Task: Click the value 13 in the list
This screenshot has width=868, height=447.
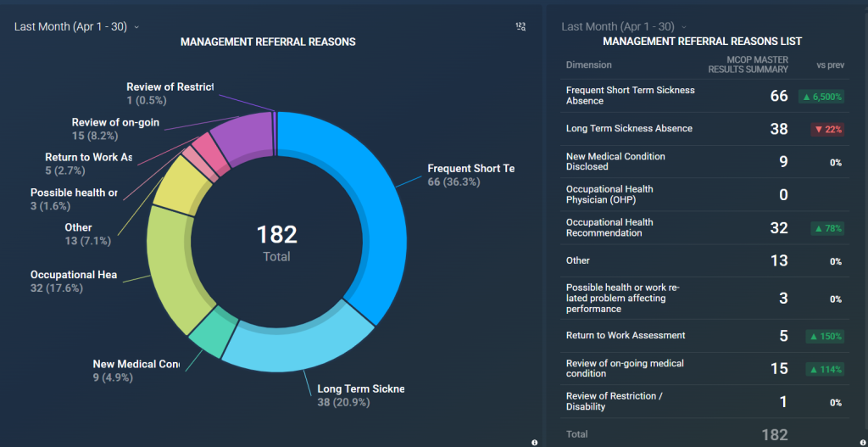Action: (779, 260)
